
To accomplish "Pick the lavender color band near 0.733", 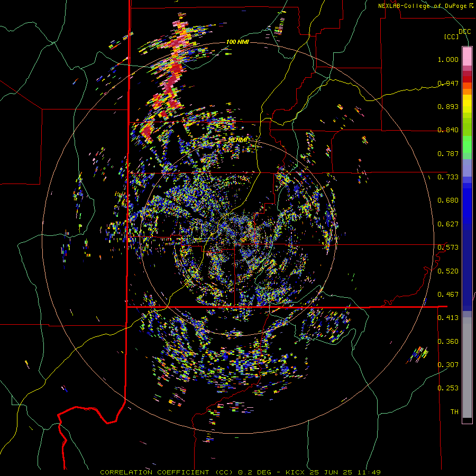I will [x=467, y=168].
